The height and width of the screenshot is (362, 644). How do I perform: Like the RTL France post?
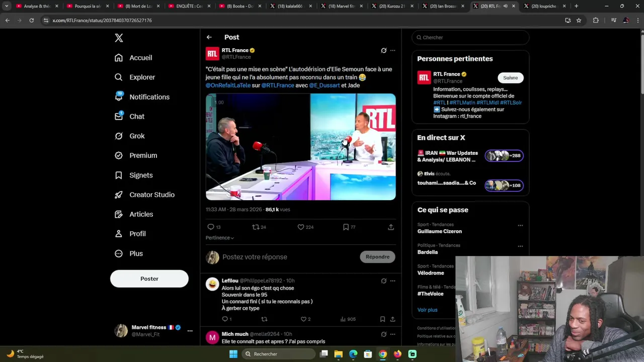(301, 227)
